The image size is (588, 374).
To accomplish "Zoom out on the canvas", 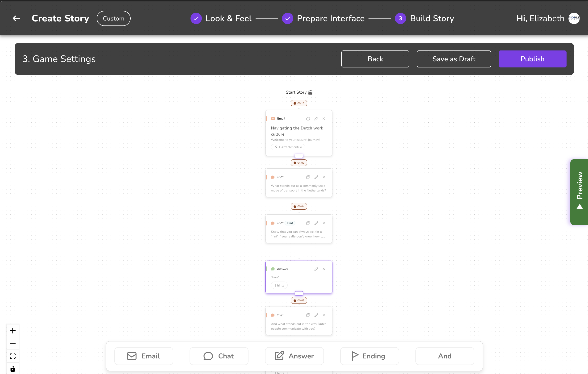I will pos(13,343).
